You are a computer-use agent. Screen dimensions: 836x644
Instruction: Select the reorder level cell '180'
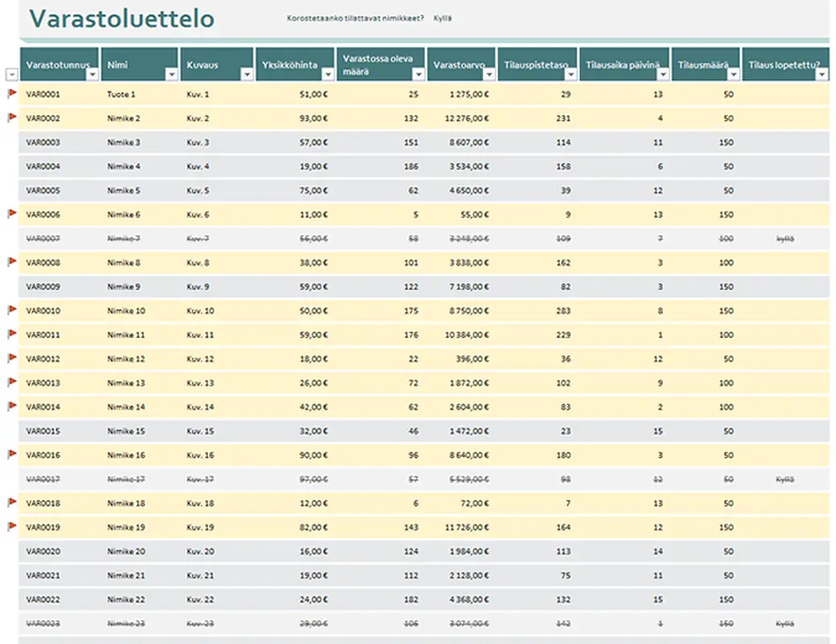coord(564,455)
